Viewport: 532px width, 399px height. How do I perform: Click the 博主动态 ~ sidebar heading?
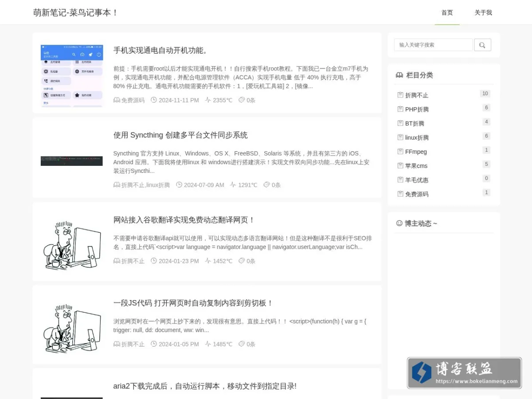coord(421,223)
